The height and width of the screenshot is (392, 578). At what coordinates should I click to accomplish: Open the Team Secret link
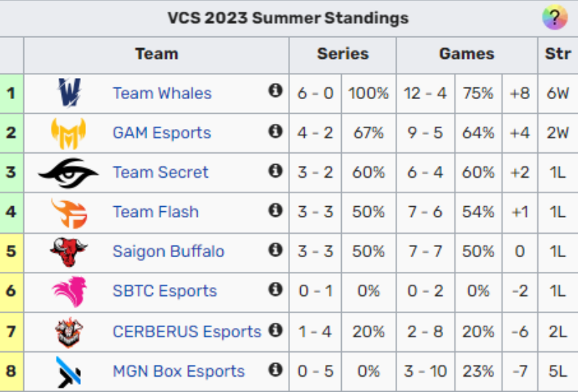coord(160,172)
